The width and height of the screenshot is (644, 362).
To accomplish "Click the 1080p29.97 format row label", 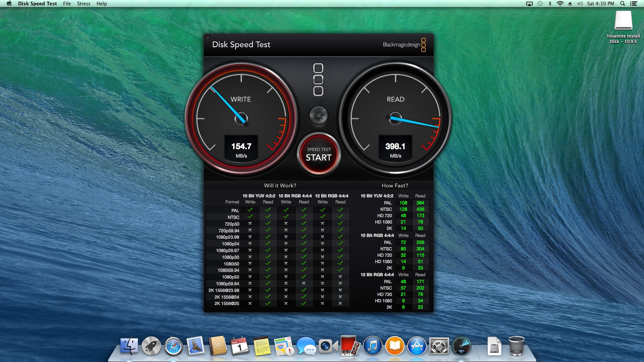I will coord(227,250).
